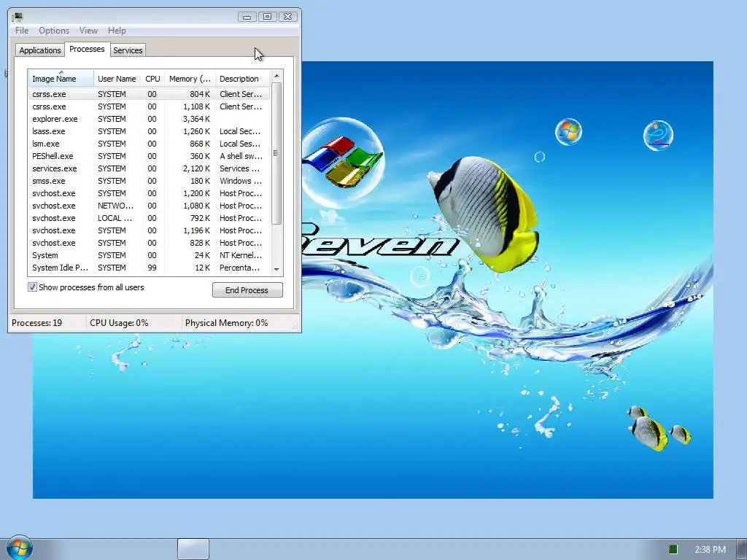747x560 pixels.
Task: Open the Options menu
Action: point(54,31)
